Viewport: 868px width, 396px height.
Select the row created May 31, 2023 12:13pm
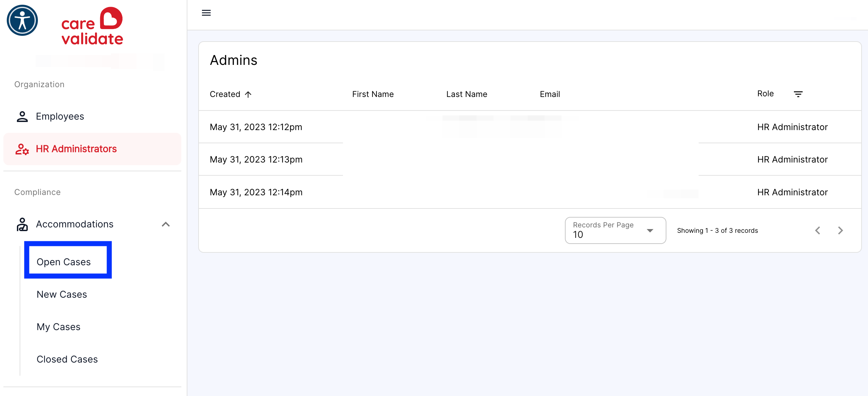[x=530, y=159]
